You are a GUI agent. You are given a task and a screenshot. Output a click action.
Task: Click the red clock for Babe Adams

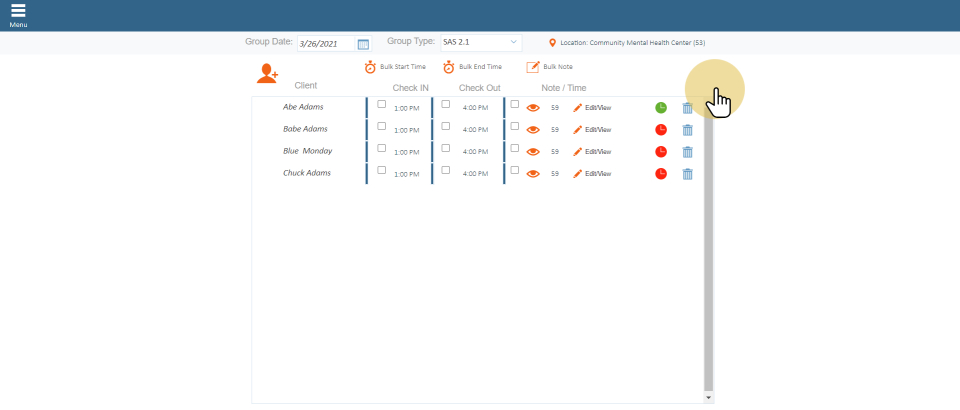coord(661,130)
